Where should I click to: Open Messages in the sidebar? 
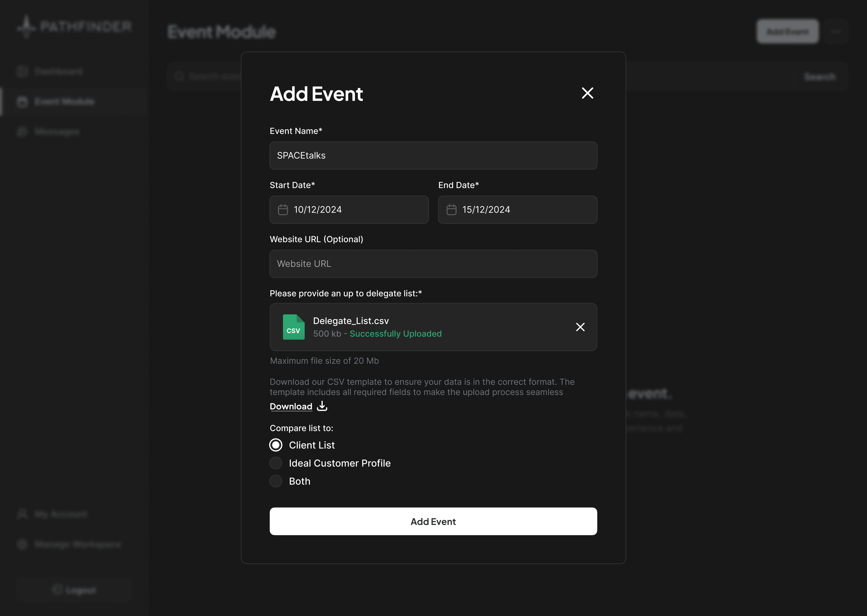click(x=57, y=132)
